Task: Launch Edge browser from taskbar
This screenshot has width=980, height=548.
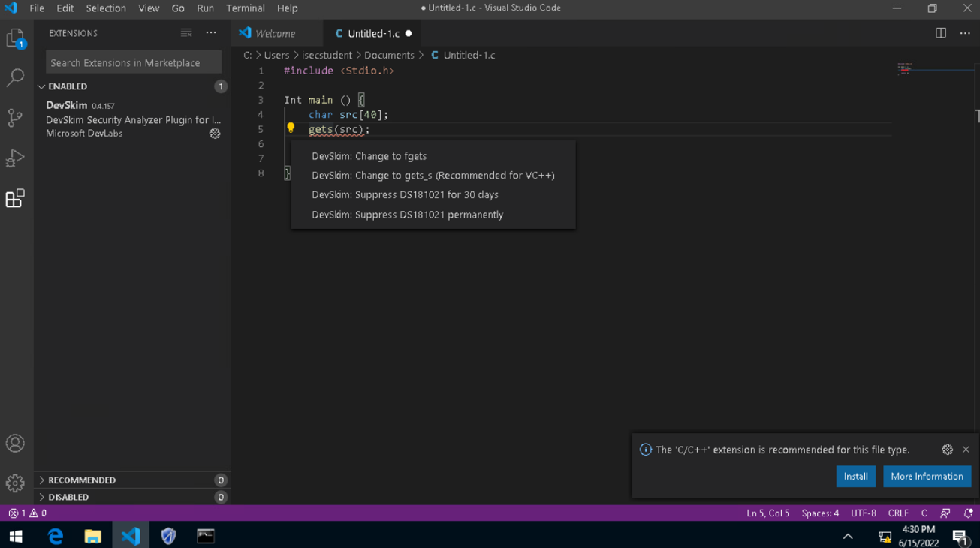Action: pos(55,536)
